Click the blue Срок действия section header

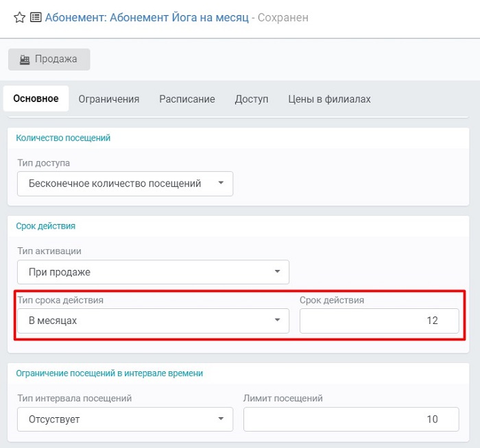[x=46, y=226]
